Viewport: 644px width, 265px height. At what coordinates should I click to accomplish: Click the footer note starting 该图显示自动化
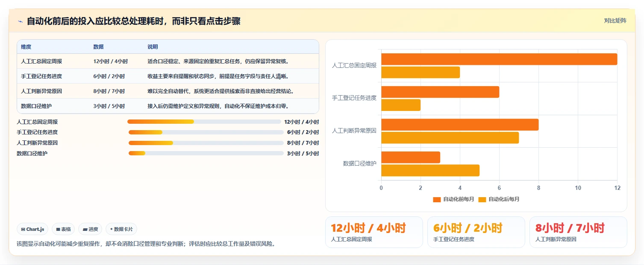[146, 244]
